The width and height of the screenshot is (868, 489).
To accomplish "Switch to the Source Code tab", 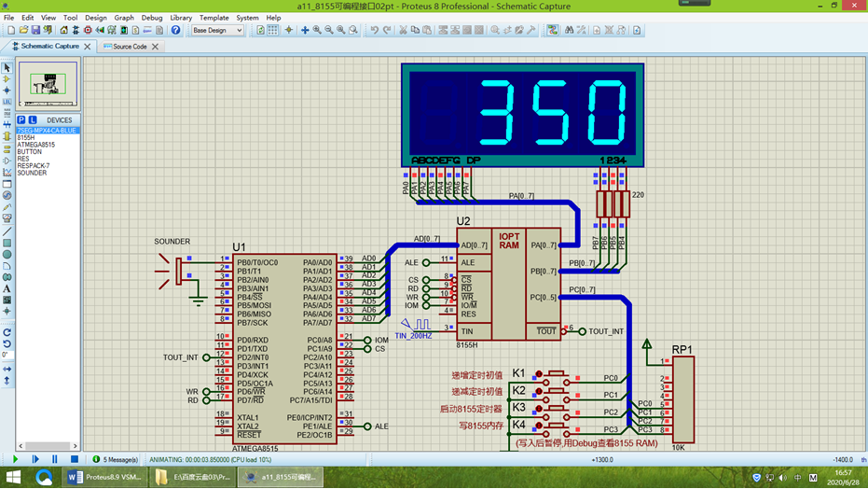I will click(x=131, y=47).
